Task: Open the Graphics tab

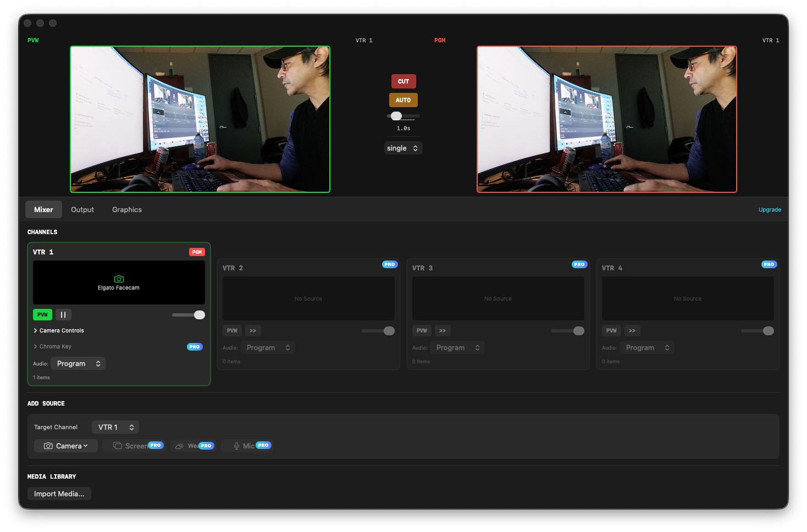Action: (x=126, y=209)
